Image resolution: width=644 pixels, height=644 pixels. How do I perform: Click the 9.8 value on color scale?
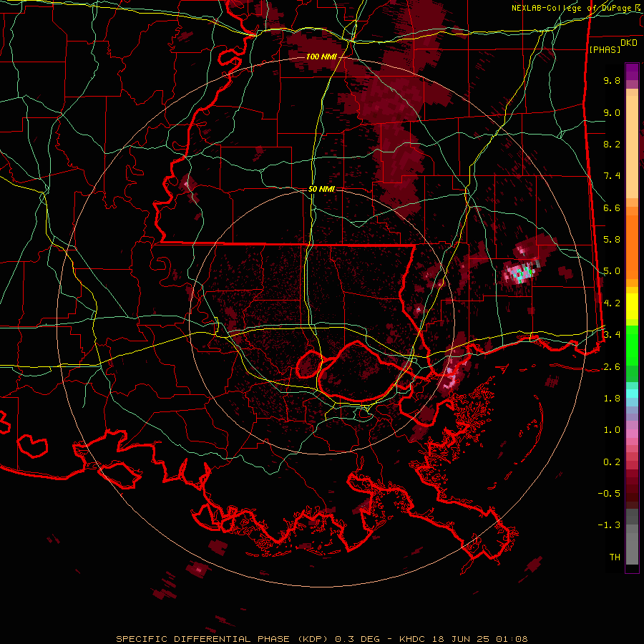click(x=612, y=80)
